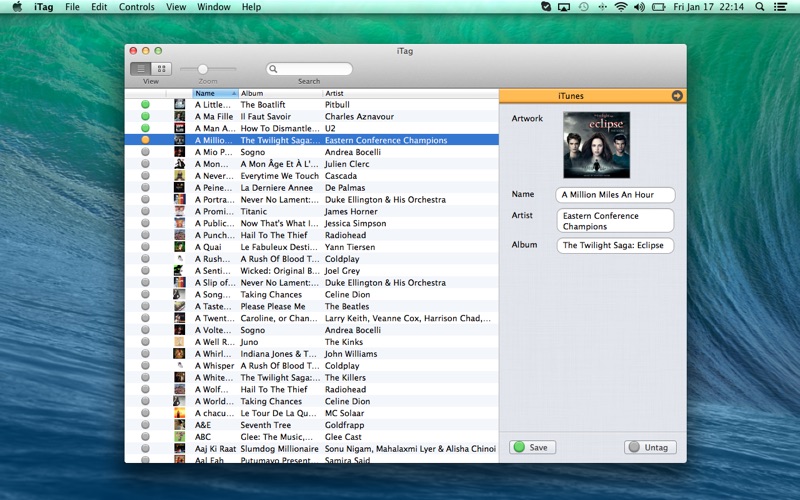Open the Apple menu
This screenshot has width=800, height=500.
click(17, 7)
